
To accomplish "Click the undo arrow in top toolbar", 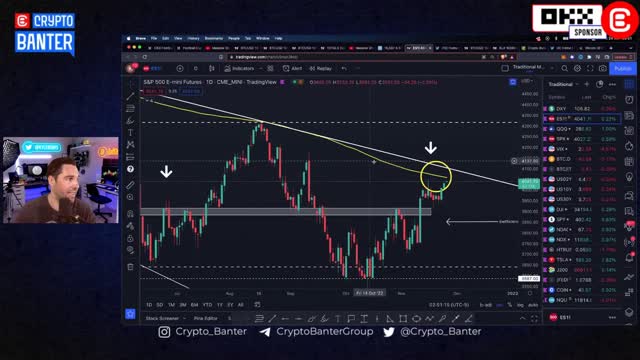I will tap(344, 69).
